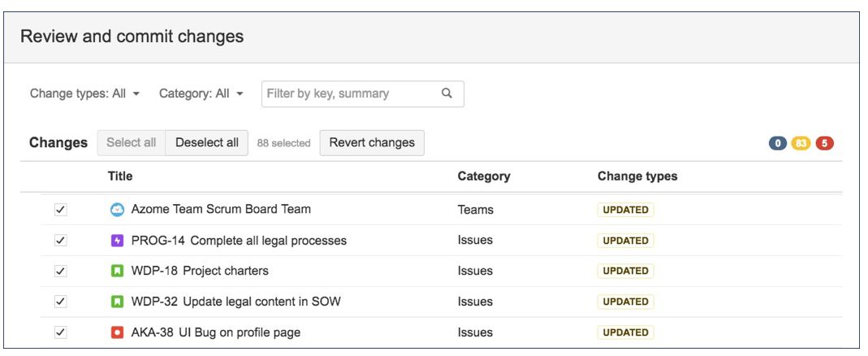Click the green story icon next to WDP-32
Screen dimensions: 868x356
(117, 302)
